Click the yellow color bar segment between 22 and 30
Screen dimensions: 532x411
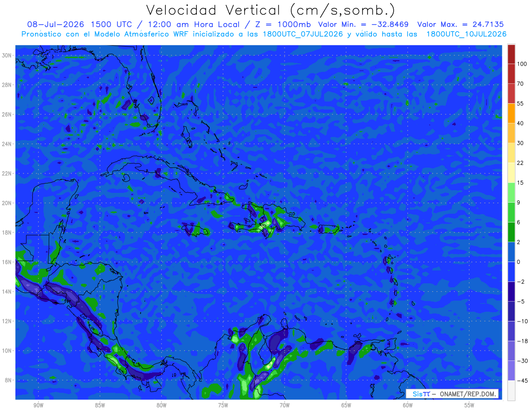coord(511,153)
